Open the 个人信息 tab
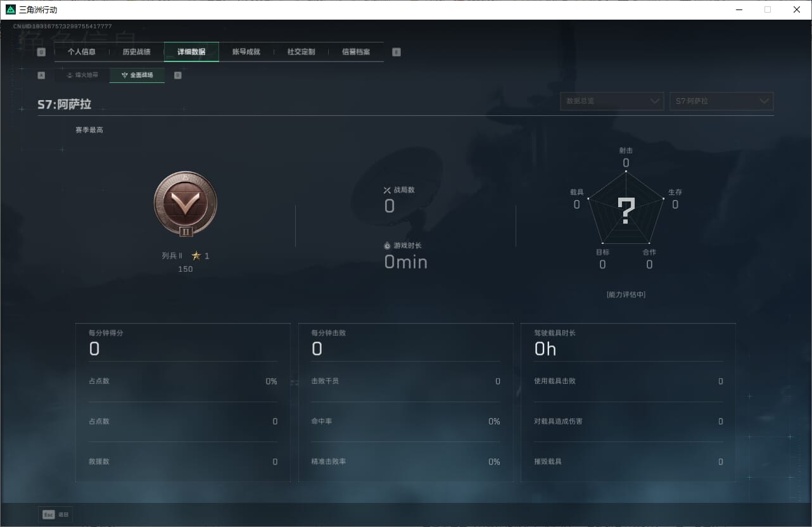Viewport: 812px width, 527px height. pos(82,52)
